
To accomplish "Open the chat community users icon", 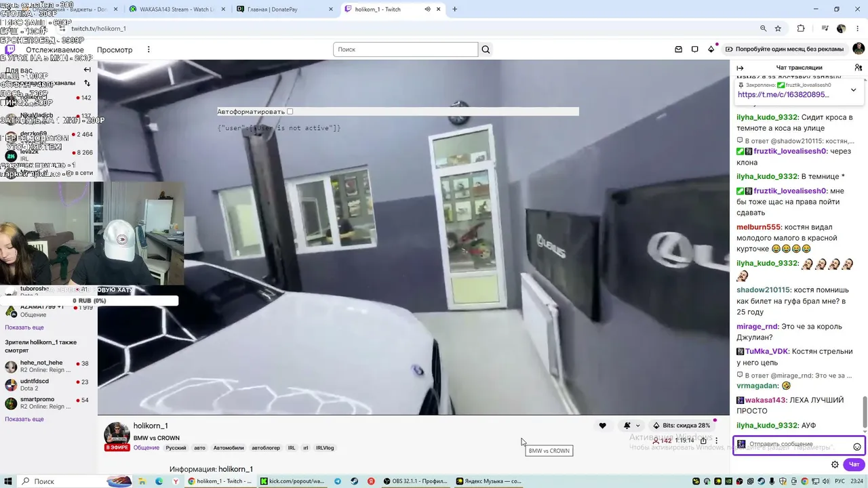I will click(859, 68).
